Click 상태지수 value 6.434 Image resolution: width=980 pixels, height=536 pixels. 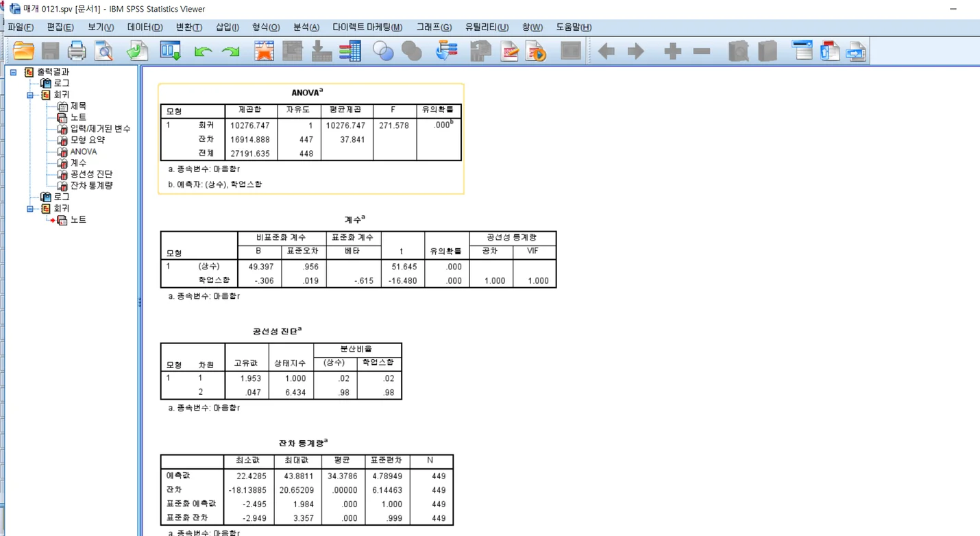coord(295,392)
